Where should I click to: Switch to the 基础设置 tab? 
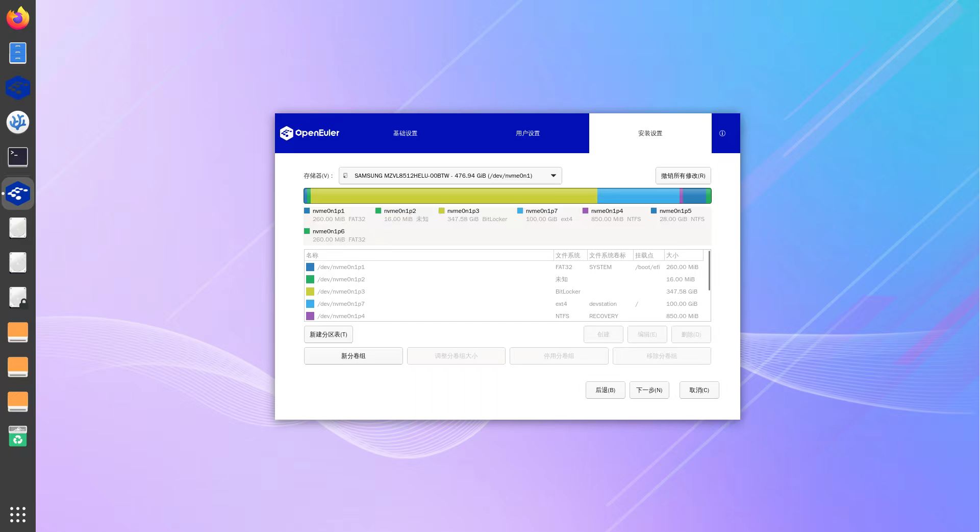(x=405, y=133)
